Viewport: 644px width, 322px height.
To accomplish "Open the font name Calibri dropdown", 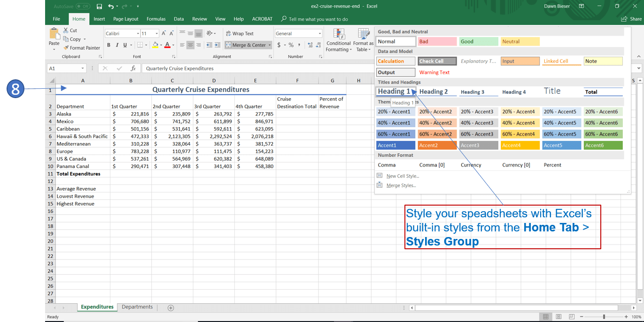I will coord(138,34).
